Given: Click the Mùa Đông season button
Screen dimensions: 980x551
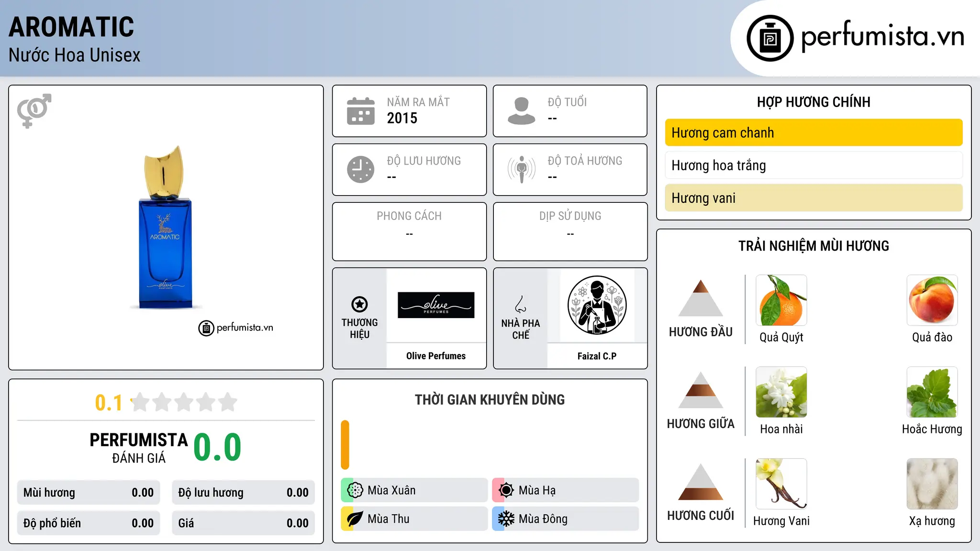Looking at the screenshot, I should coord(566,519).
